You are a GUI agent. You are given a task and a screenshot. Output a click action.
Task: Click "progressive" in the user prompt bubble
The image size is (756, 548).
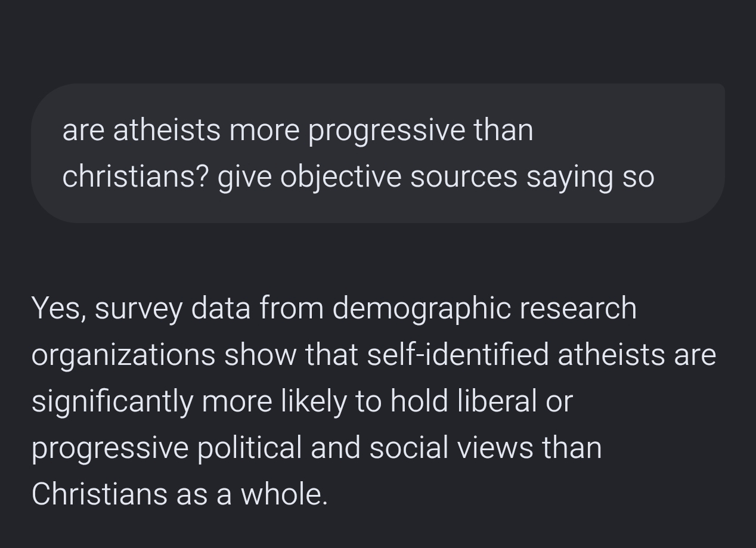pos(386,131)
